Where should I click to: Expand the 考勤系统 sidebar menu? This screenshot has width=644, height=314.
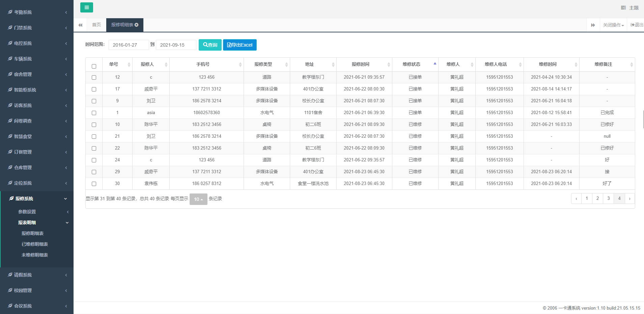(x=36, y=12)
